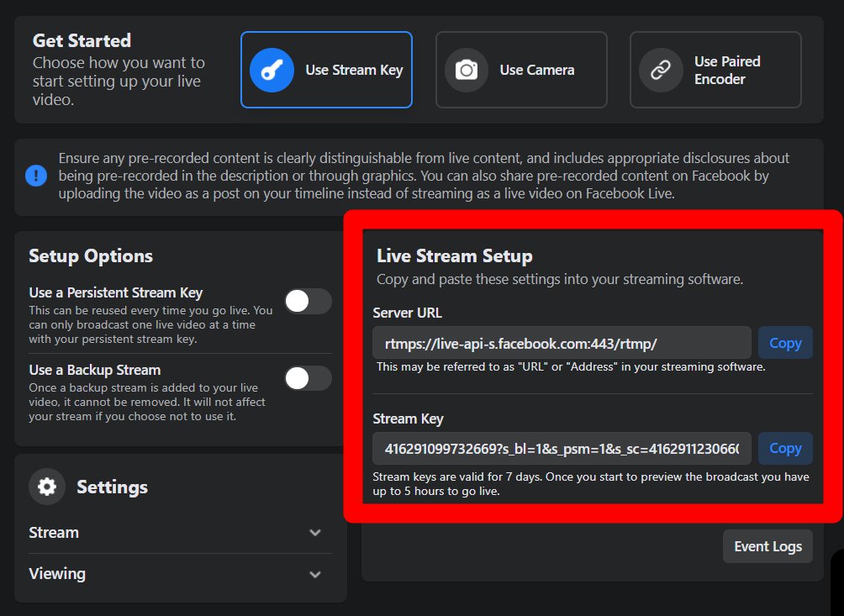Click 'Stream keys are valid for 7 days' note

point(590,484)
